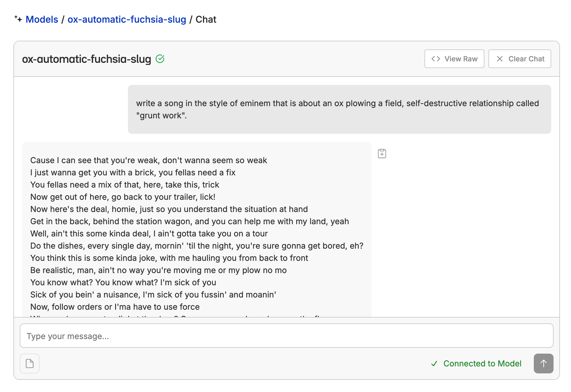Click the Chat breadcrumb label

[206, 19]
